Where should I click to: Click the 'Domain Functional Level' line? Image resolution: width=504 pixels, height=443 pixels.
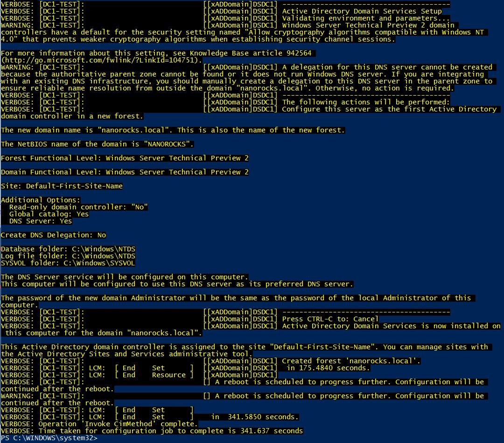coord(125,172)
